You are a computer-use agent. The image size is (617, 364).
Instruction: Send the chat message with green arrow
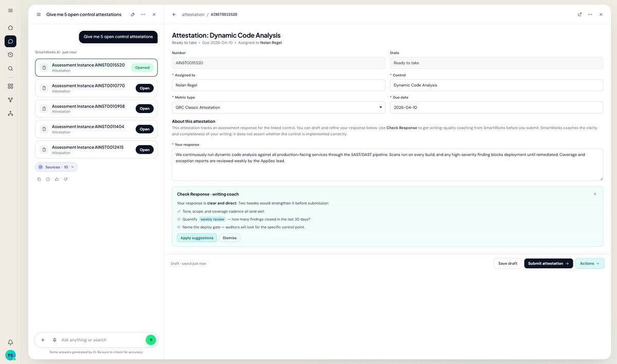pos(151,340)
